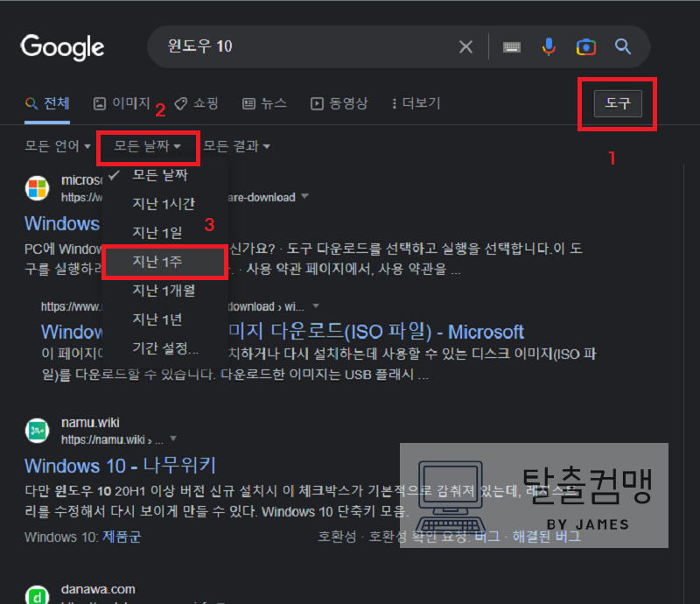This screenshot has width=700, height=604.
Task: Click the danawa.com site name
Action: tap(98, 589)
